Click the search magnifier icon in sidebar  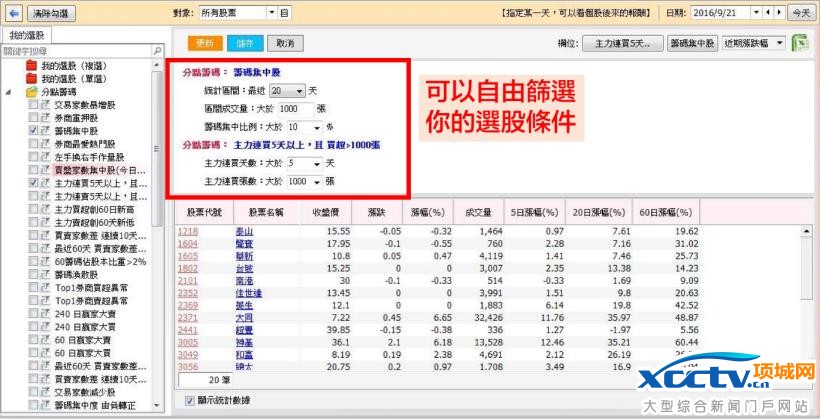pos(157,50)
